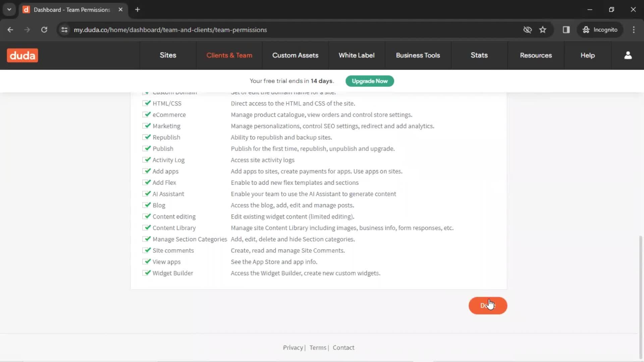Click the page vertical scrollbar thumb
Image resolution: width=644 pixels, height=362 pixels.
tap(641, 297)
